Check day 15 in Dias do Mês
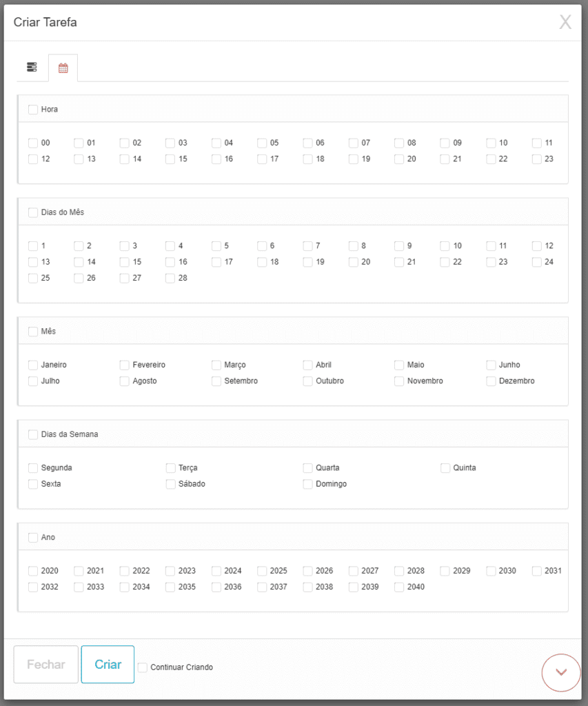 [x=124, y=262]
